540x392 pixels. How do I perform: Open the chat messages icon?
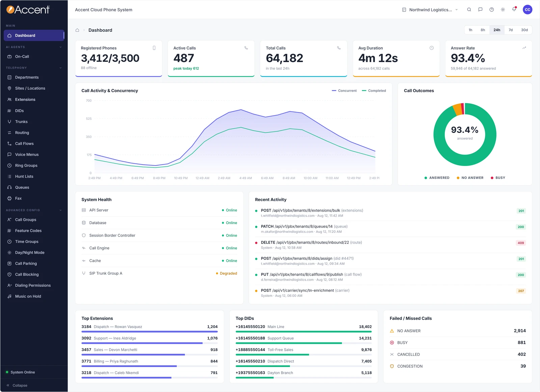pyautogui.click(x=480, y=10)
